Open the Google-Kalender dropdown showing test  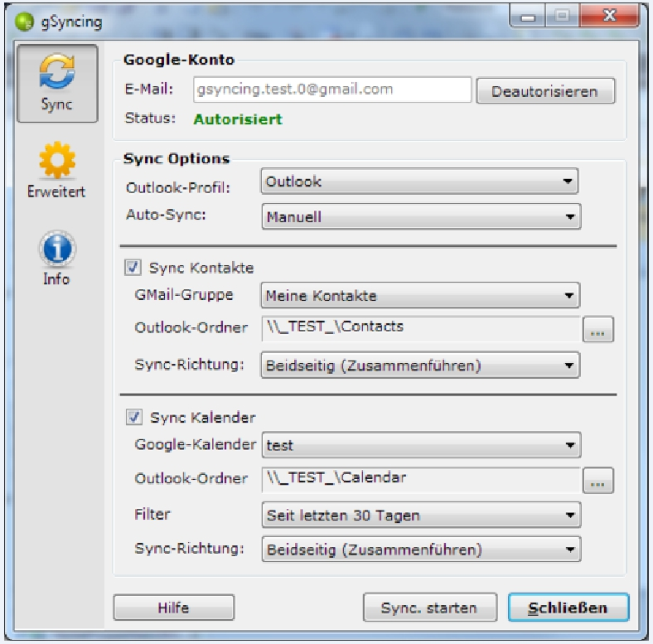421,445
